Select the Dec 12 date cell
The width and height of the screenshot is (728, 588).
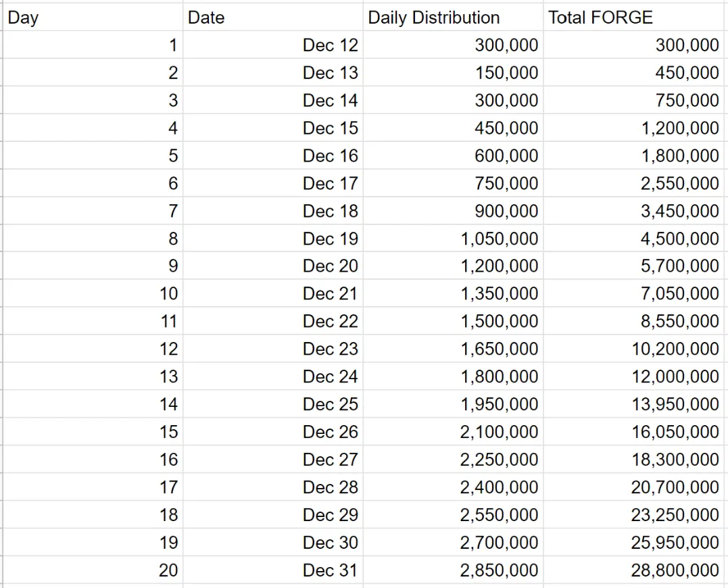pyautogui.click(x=273, y=45)
